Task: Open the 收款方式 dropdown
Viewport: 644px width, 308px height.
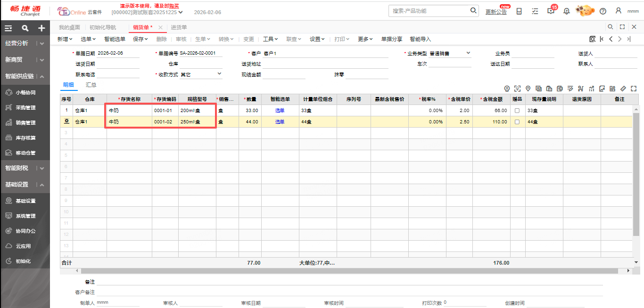Action: point(219,74)
